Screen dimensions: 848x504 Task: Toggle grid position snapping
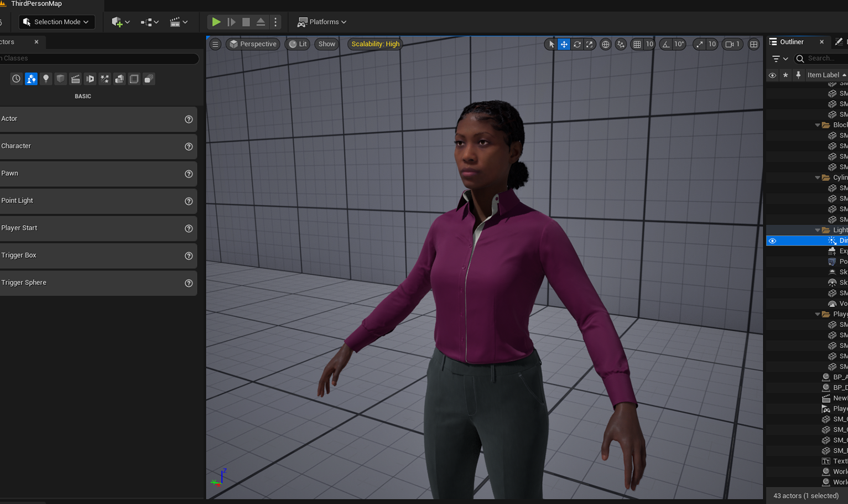(637, 44)
